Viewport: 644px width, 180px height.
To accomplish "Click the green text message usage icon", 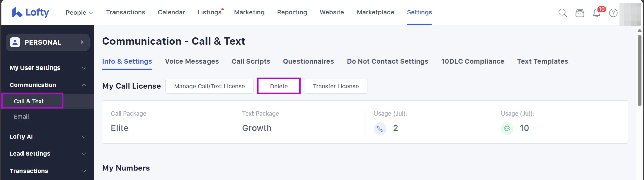I will (x=507, y=128).
